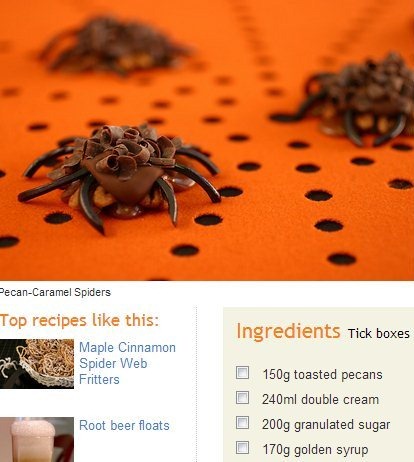
Task: Tick the 240ml double cream checkbox
Action: point(242,398)
